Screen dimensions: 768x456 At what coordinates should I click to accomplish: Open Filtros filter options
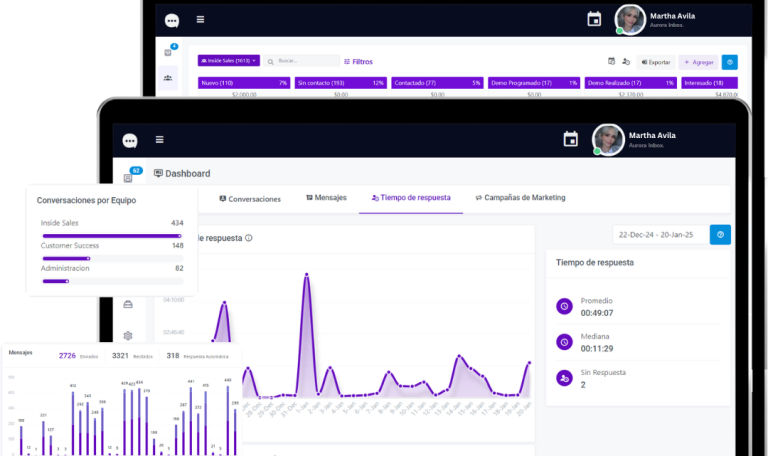(x=358, y=62)
